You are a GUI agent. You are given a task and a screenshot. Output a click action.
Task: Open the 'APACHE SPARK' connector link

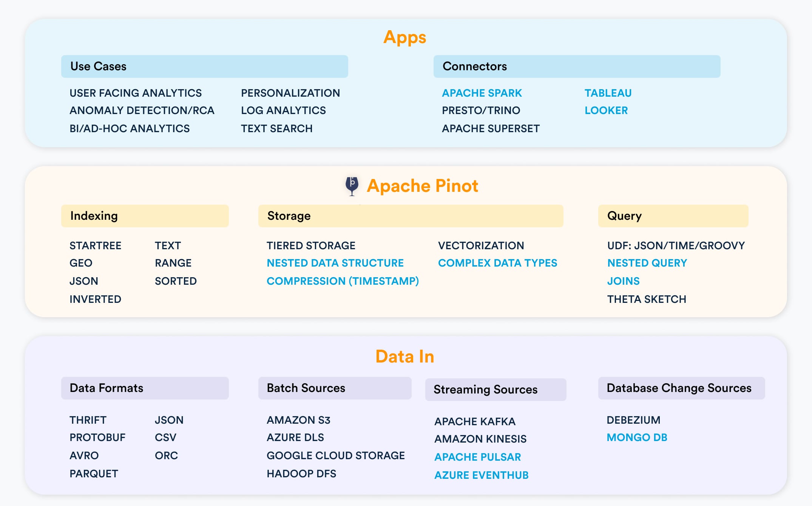pos(482,93)
